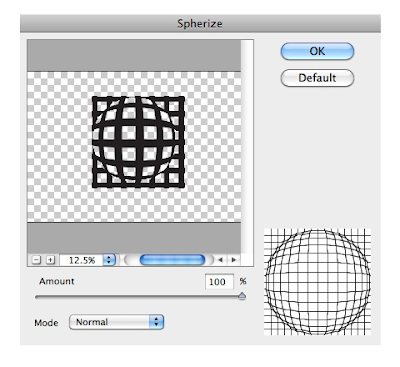Click the Mode label text
400x367 pixels.
(46, 323)
